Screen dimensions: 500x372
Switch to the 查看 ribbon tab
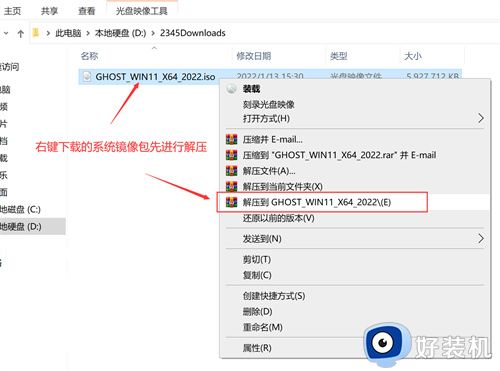pos(87,11)
